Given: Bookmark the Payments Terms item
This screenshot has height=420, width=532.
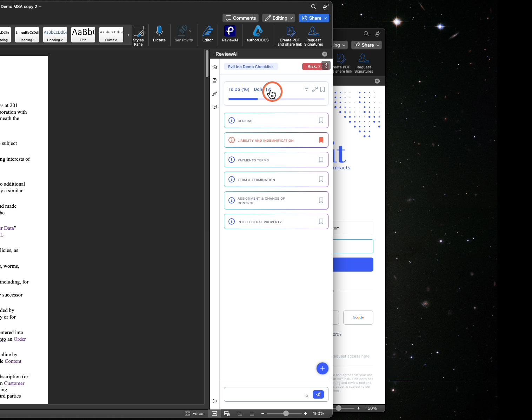Looking at the screenshot, I should pyautogui.click(x=321, y=160).
